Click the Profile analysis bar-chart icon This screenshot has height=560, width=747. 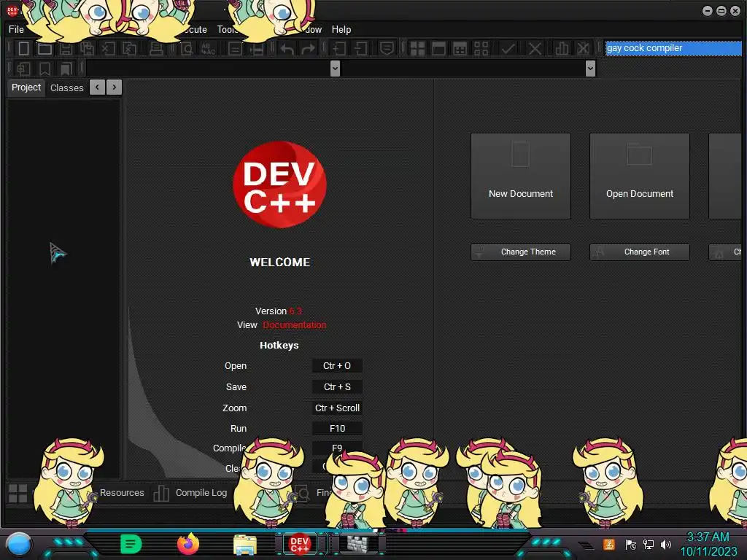[x=562, y=49]
